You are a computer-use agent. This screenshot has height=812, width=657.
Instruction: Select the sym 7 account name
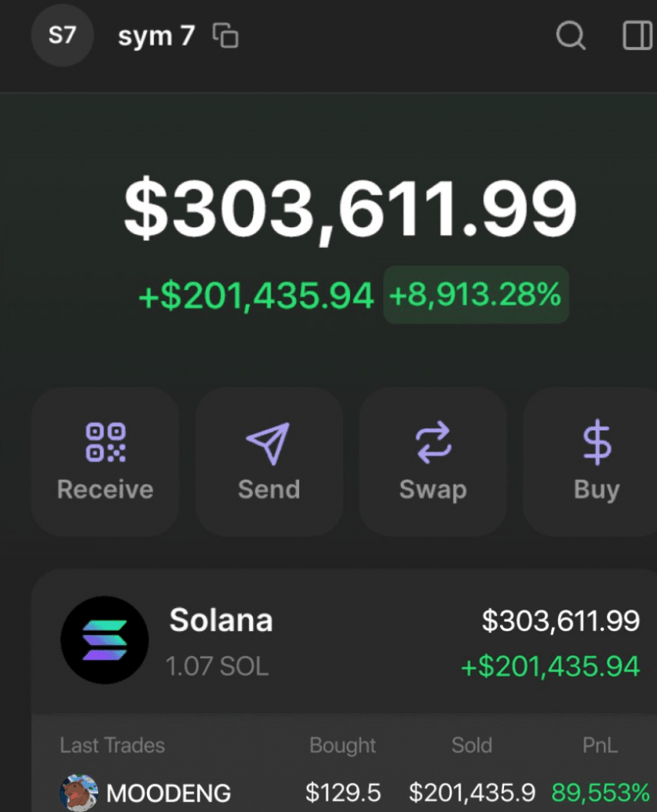156,36
